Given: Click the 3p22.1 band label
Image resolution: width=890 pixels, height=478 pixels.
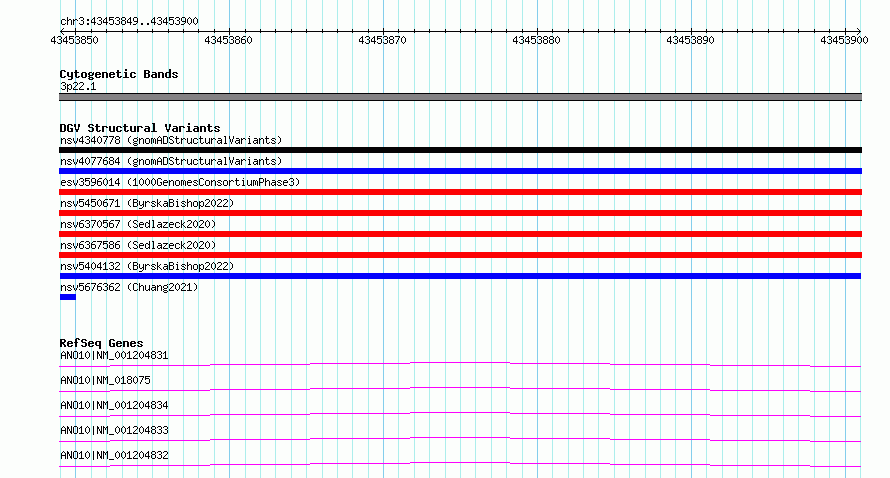Looking at the screenshot, I should (78, 86).
